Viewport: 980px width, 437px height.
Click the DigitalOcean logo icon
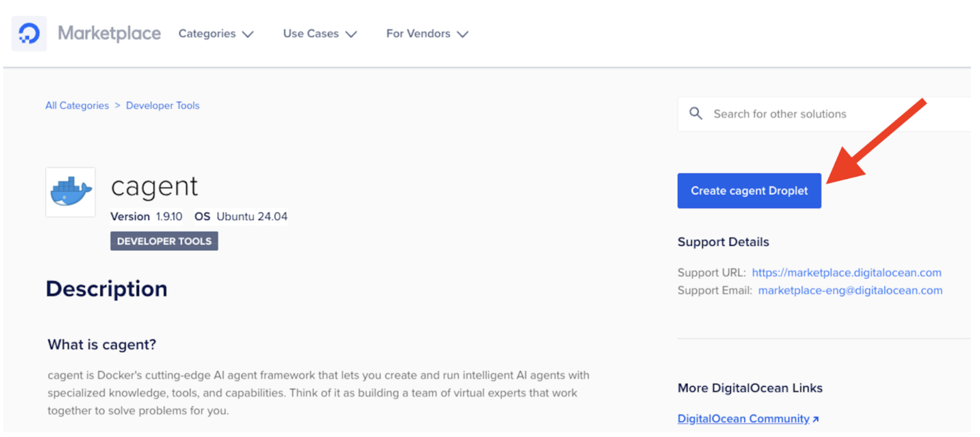click(x=29, y=33)
